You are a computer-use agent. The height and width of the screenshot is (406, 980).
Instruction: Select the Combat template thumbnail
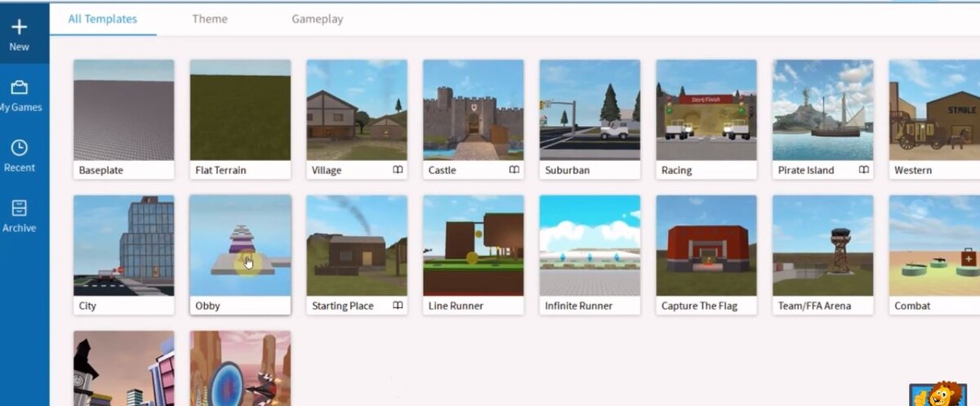pyautogui.click(x=934, y=245)
